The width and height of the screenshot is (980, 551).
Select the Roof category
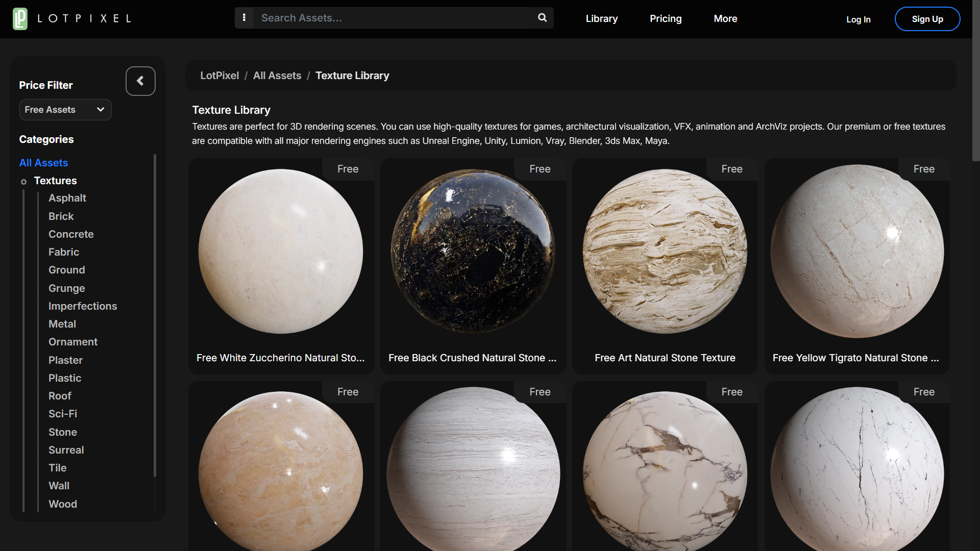point(60,396)
